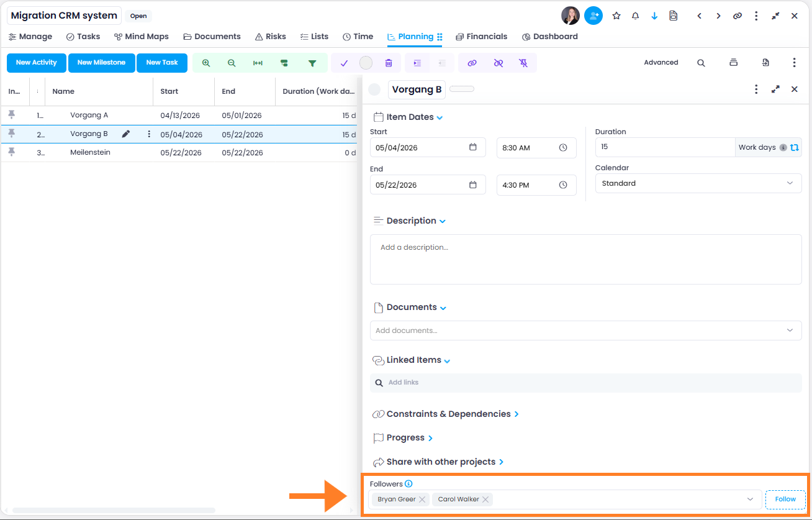Click the Add links search field
Viewport: 812px width, 520px height.
tap(585, 383)
